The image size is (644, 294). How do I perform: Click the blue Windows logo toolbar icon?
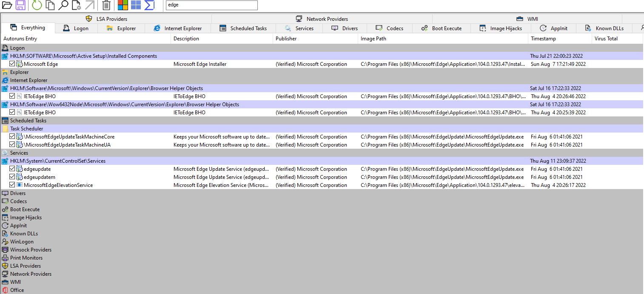[x=136, y=5]
